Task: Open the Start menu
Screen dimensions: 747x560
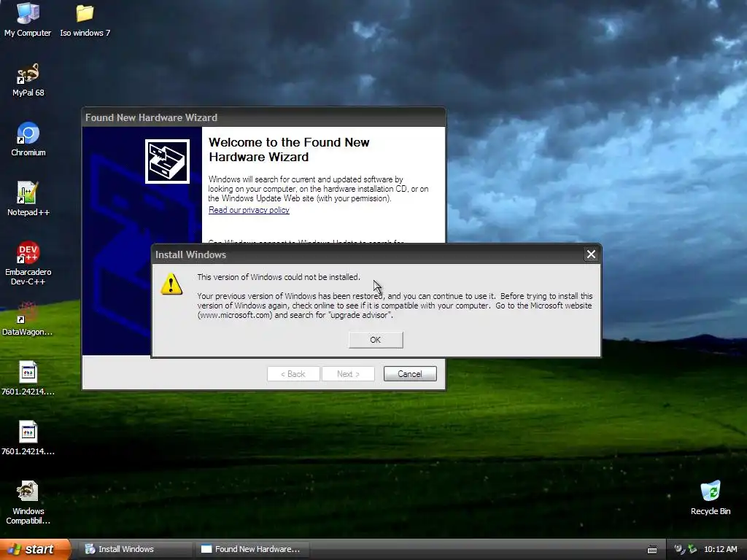Action: pos(35,549)
